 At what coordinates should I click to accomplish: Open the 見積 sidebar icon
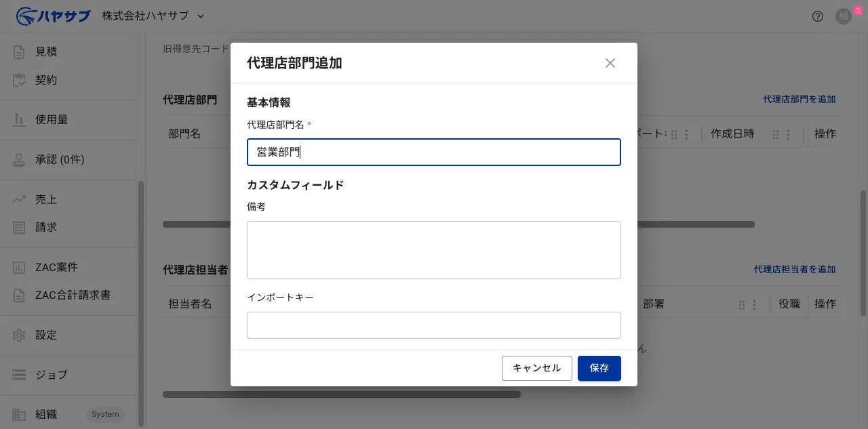(19, 52)
